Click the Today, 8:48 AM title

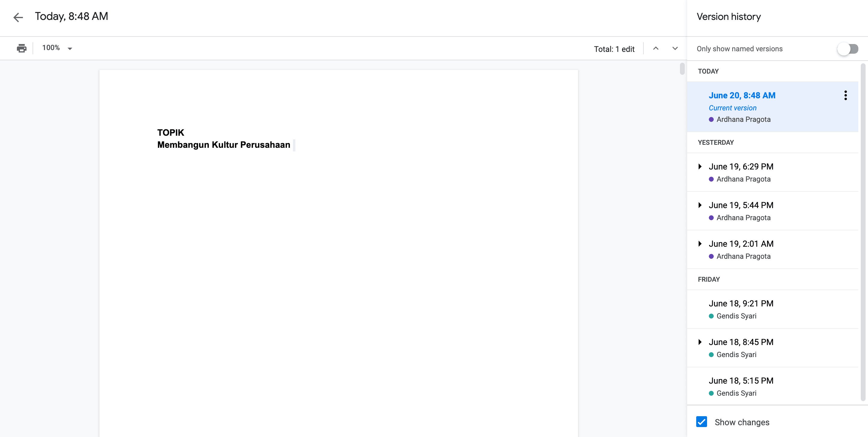71,17
